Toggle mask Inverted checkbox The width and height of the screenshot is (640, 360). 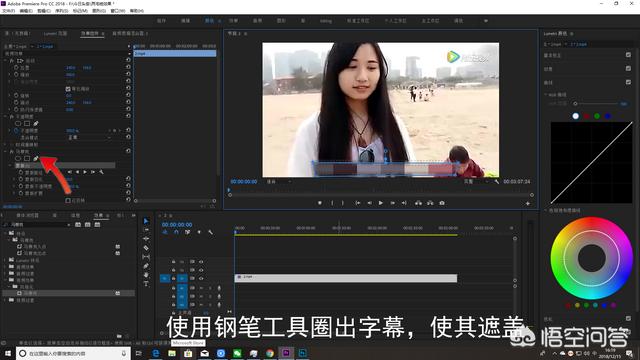pyautogui.click(x=68, y=200)
